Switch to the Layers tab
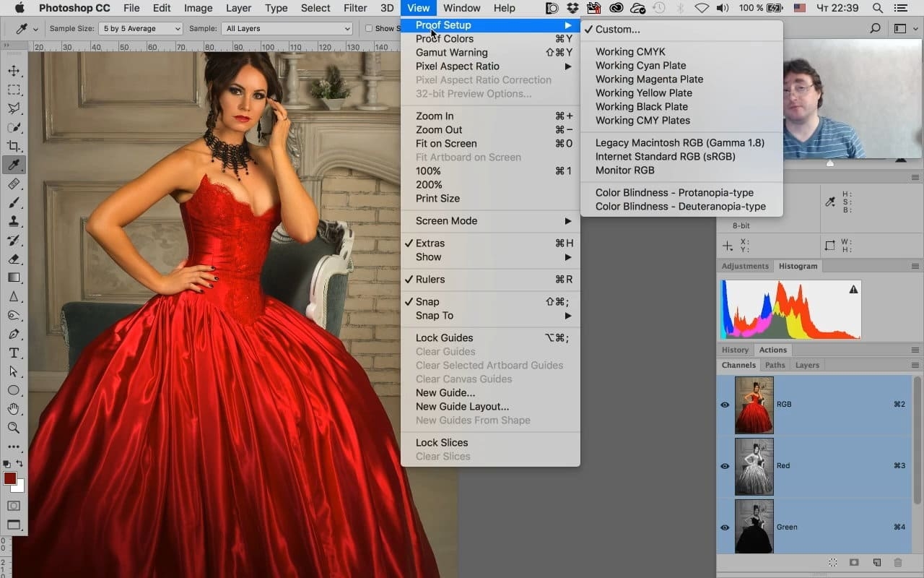 807,366
